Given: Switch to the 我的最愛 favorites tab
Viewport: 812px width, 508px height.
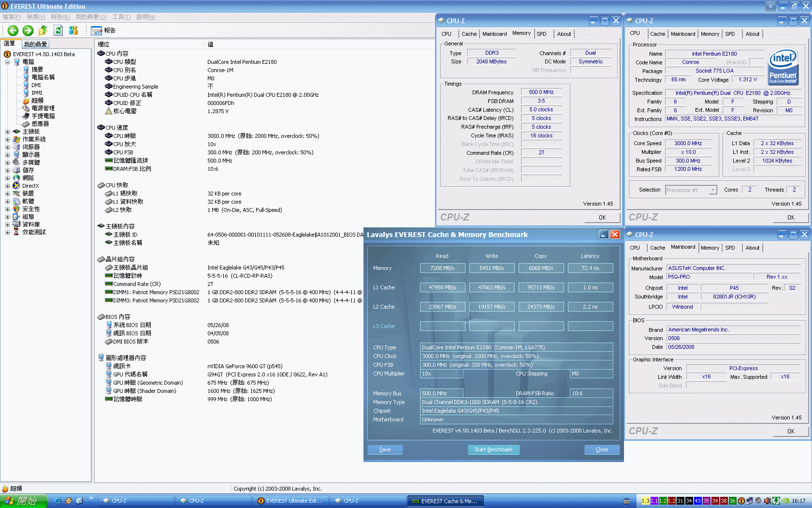Looking at the screenshot, I should [35, 44].
